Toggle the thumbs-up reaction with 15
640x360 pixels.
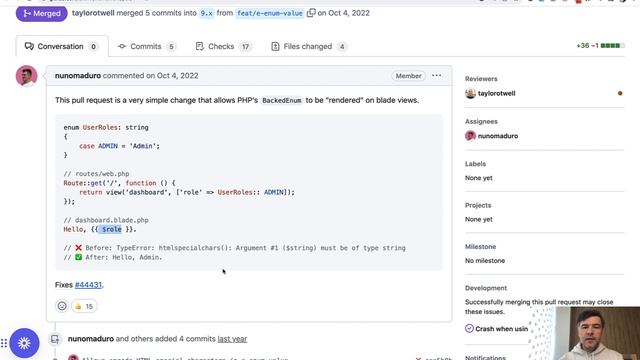coord(84,306)
